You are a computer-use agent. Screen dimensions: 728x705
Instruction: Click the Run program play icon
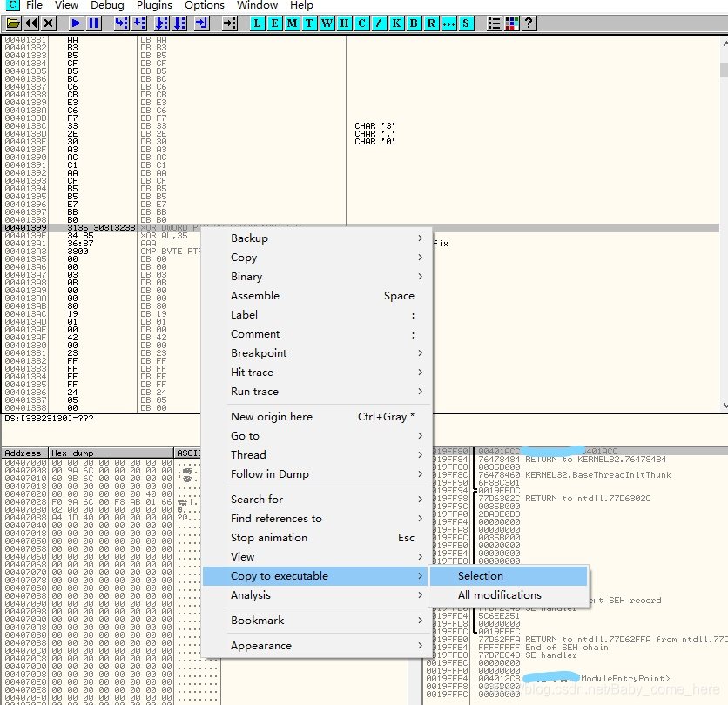coord(76,23)
